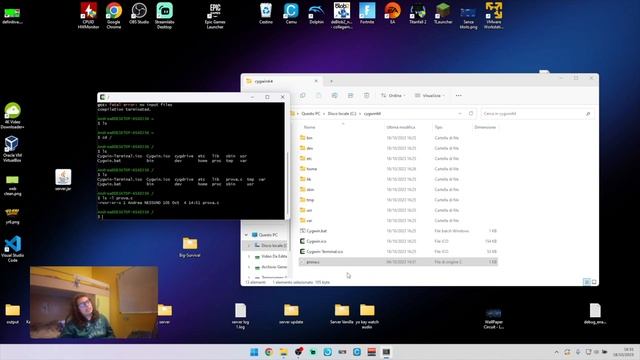Sort by Dimensione column header
This screenshot has height=360, width=640.
[485, 127]
